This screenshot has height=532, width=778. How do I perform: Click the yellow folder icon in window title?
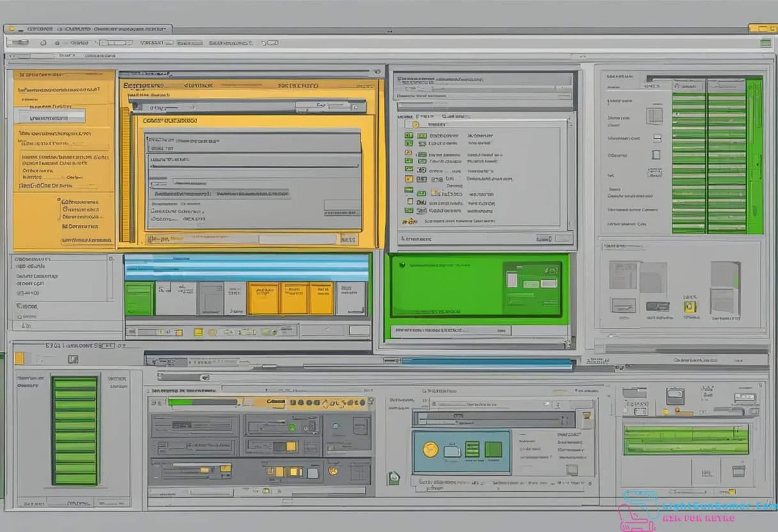pos(762,29)
